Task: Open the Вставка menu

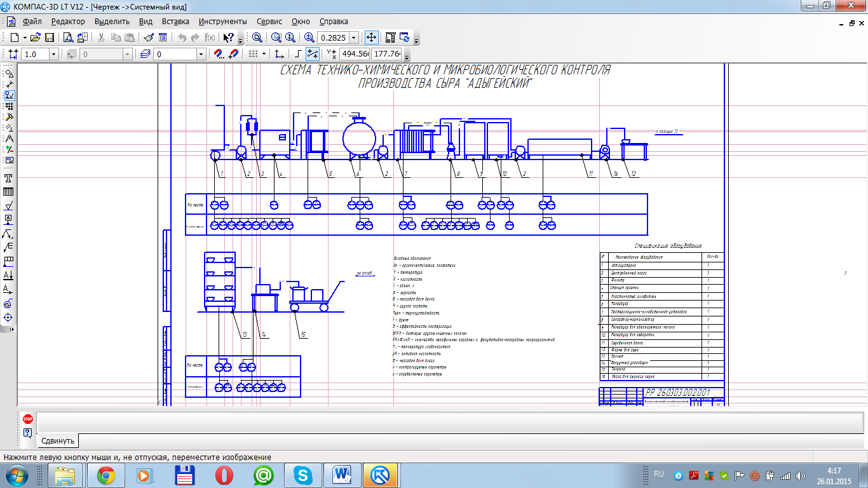Action: 175,21
